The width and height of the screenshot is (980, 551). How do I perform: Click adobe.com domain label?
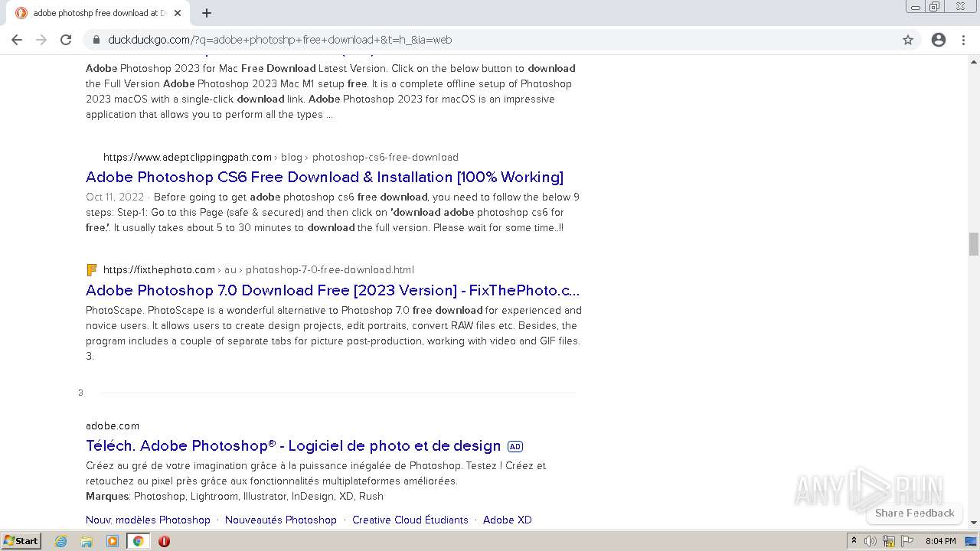point(113,425)
